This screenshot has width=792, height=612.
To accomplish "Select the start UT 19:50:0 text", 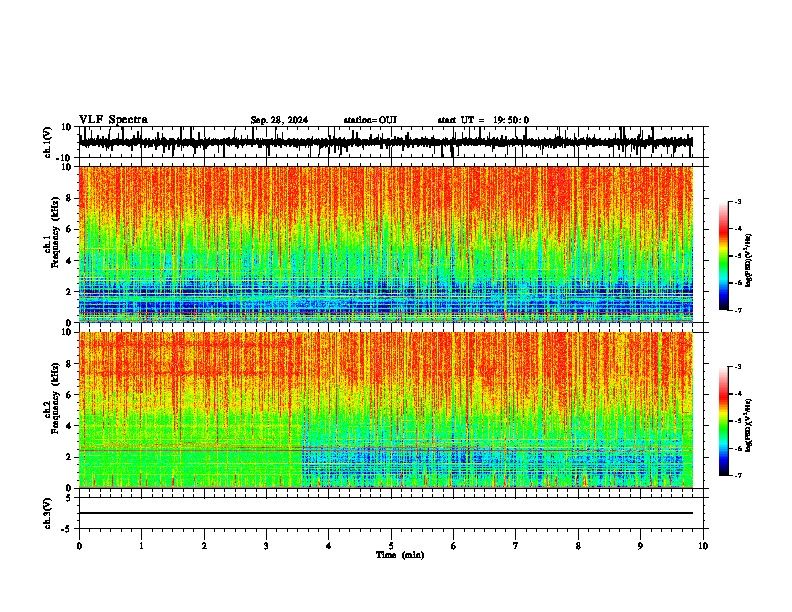I will pos(483,120).
